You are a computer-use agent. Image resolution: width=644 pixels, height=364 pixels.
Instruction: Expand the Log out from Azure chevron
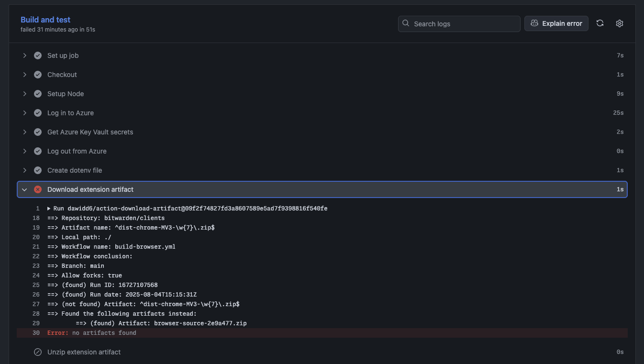coord(25,151)
